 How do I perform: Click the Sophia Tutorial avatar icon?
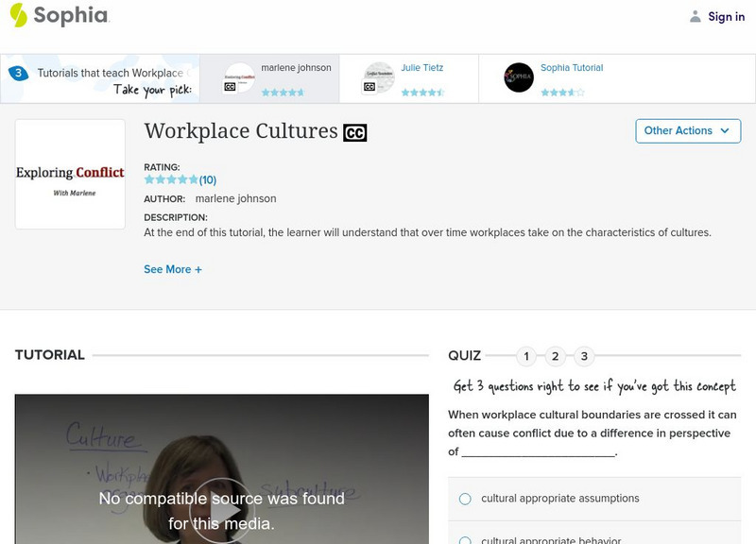pyautogui.click(x=518, y=76)
